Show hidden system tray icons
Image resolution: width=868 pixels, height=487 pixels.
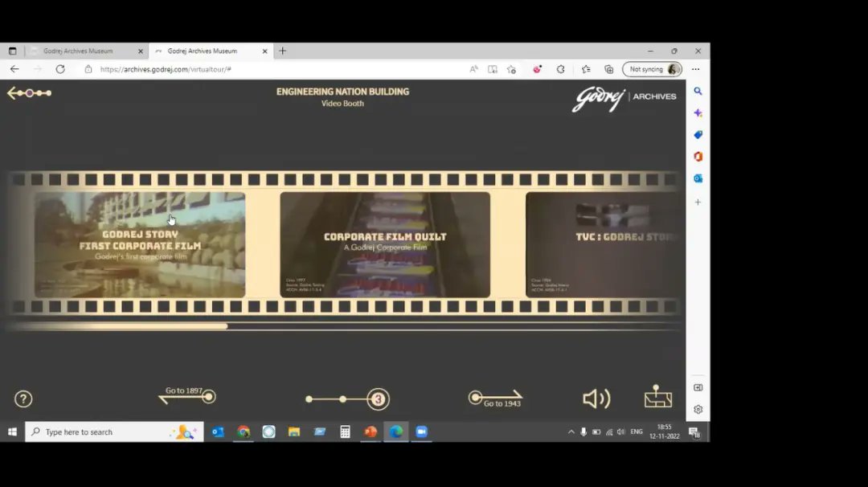point(571,432)
